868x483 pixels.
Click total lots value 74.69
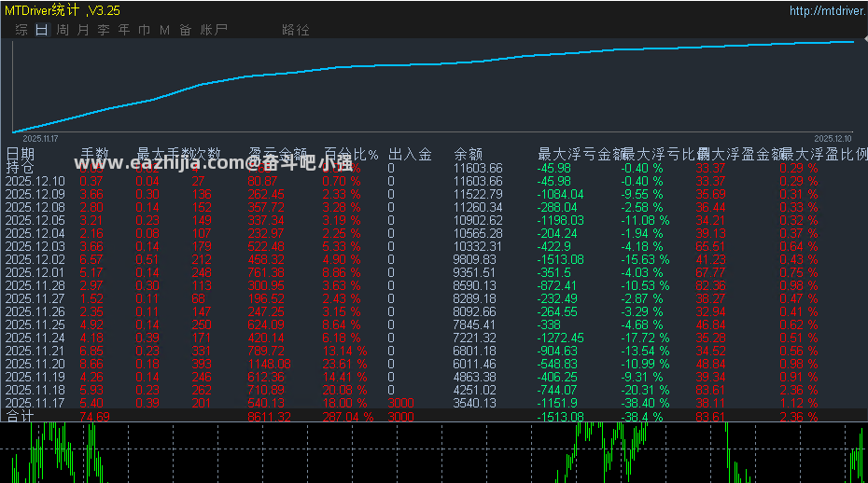(x=94, y=417)
